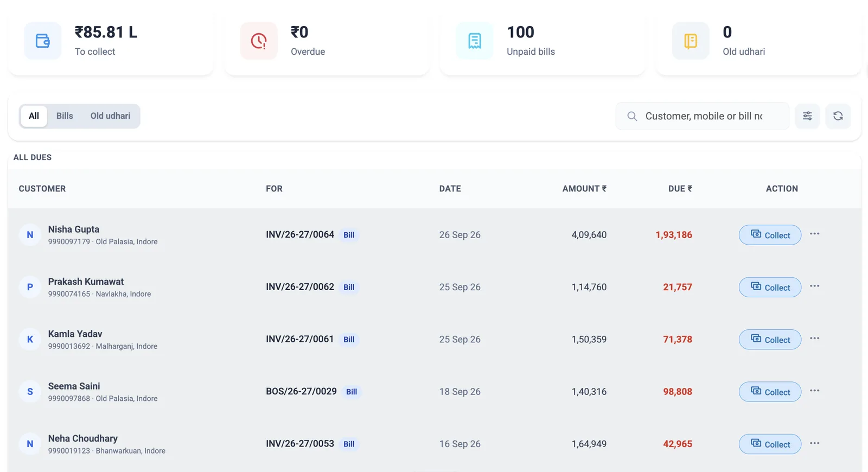Open more options for Prakash Kumawat row
This screenshot has width=868, height=472.
pos(815,286)
